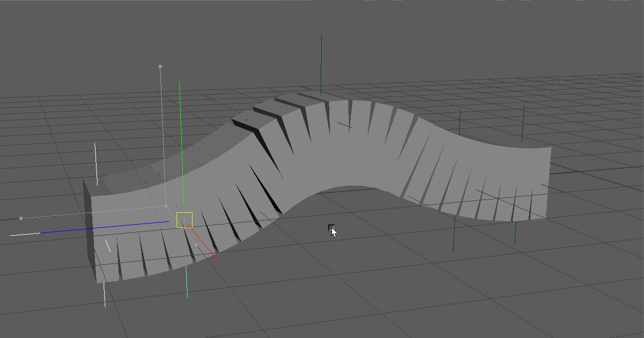Image resolution: width=644 pixels, height=338 pixels.
Task: Click the gray handle at the left end of the horizontal manipulator line
Action: (21, 218)
